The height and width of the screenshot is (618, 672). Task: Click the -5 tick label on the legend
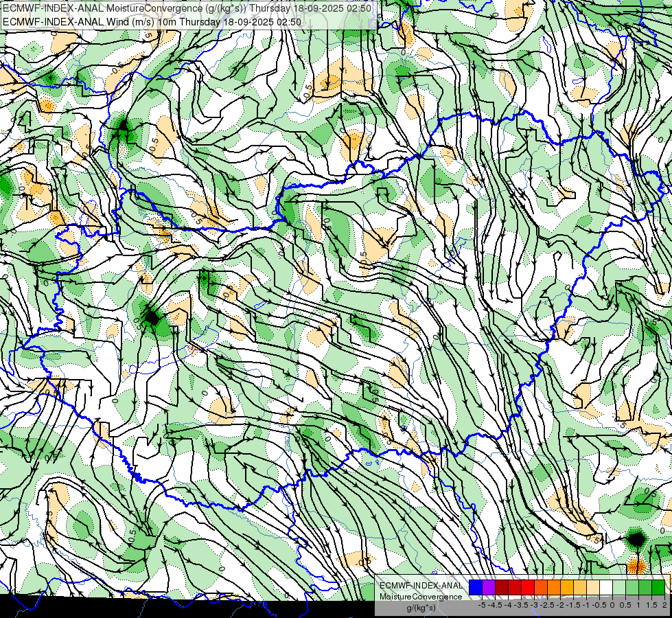pyautogui.click(x=482, y=605)
